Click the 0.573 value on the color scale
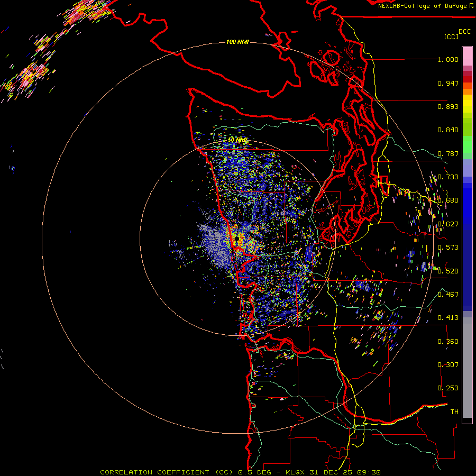The height and width of the screenshot is (476, 476). pos(448,248)
